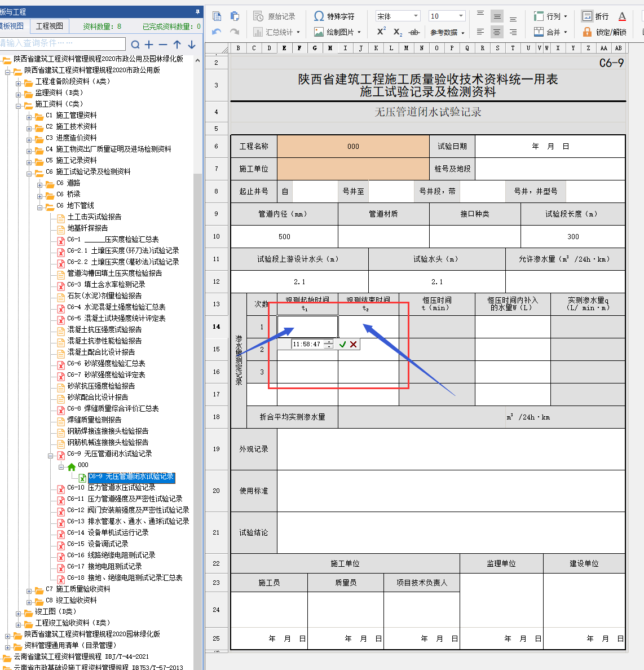Apply superscript formatting
Viewport: 644px width, 670px height.
tap(381, 32)
